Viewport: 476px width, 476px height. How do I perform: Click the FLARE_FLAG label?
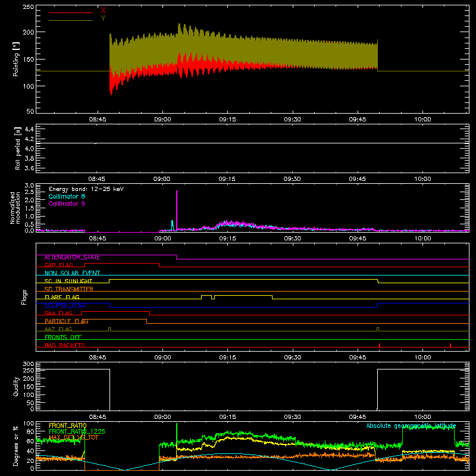(x=62, y=297)
